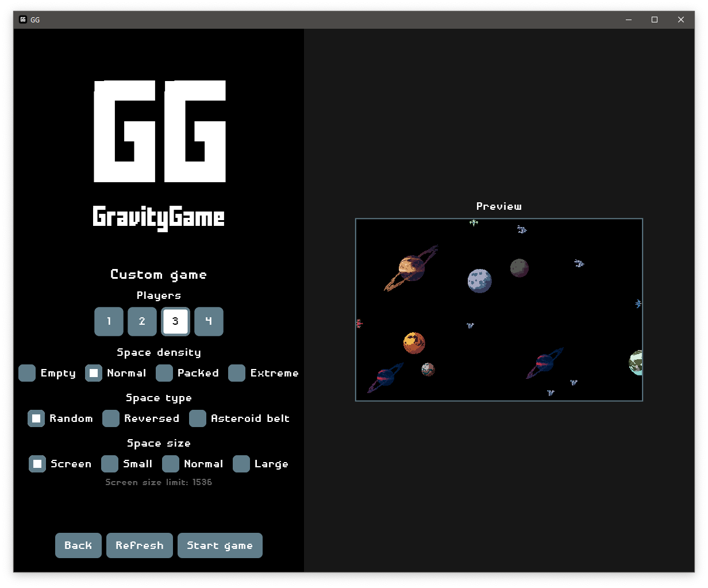Enable Extreme space density checkbox
Viewport: 708px width, 588px height.
[x=237, y=373]
